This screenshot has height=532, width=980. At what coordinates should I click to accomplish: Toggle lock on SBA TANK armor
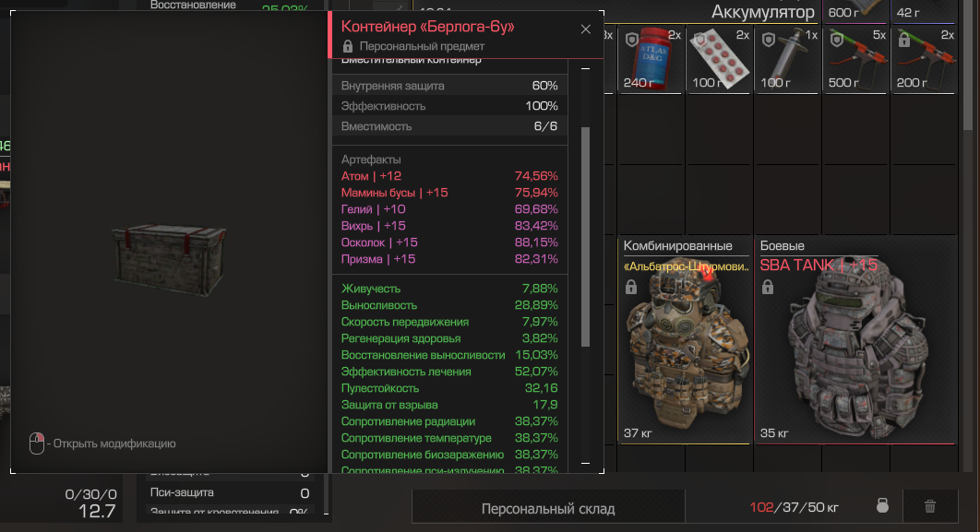pos(768,288)
